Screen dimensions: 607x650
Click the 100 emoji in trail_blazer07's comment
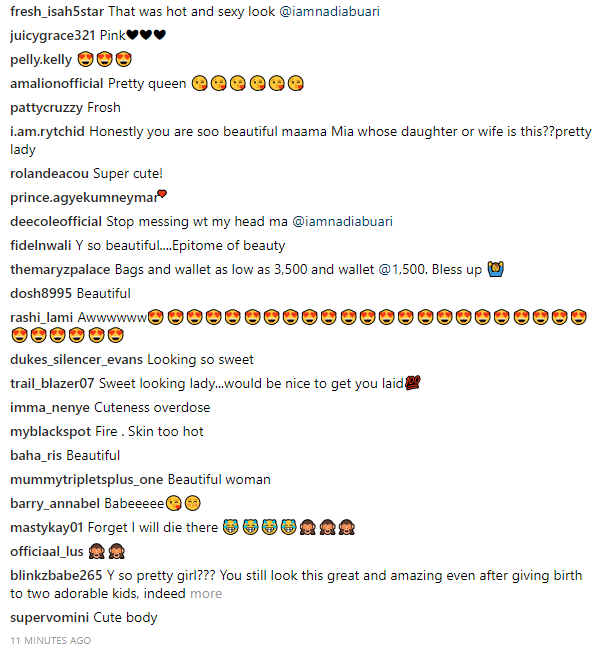[414, 384]
